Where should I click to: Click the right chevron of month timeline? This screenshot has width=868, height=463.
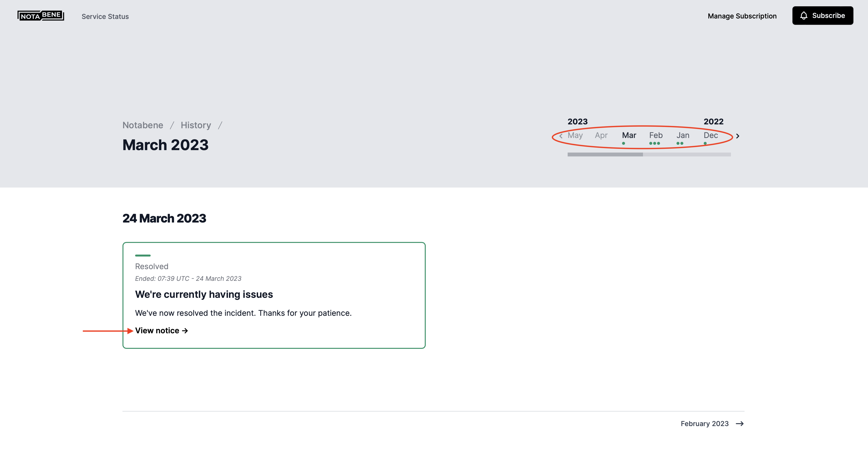point(738,136)
